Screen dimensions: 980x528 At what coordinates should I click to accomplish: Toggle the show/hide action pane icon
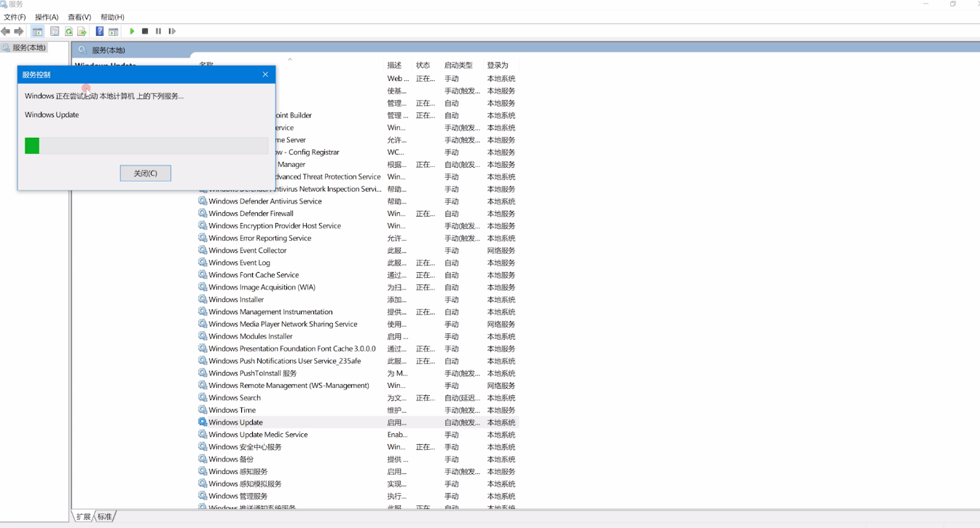pos(114,31)
